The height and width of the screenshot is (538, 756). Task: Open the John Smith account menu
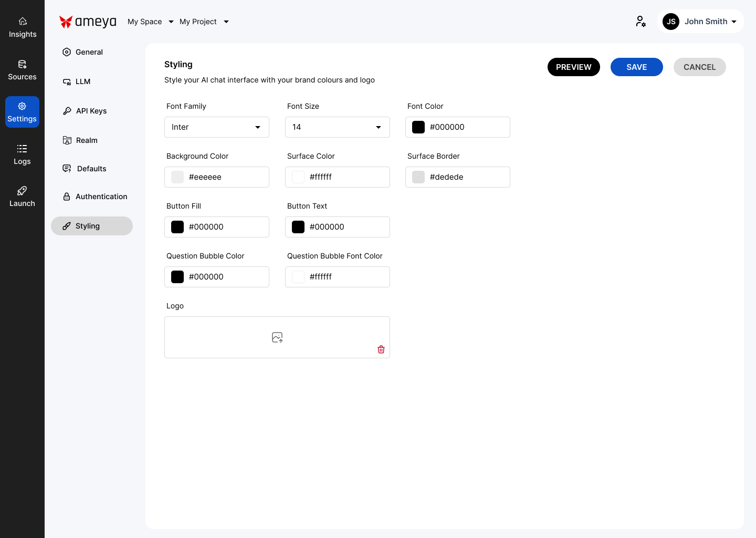pyautogui.click(x=700, y=22)
